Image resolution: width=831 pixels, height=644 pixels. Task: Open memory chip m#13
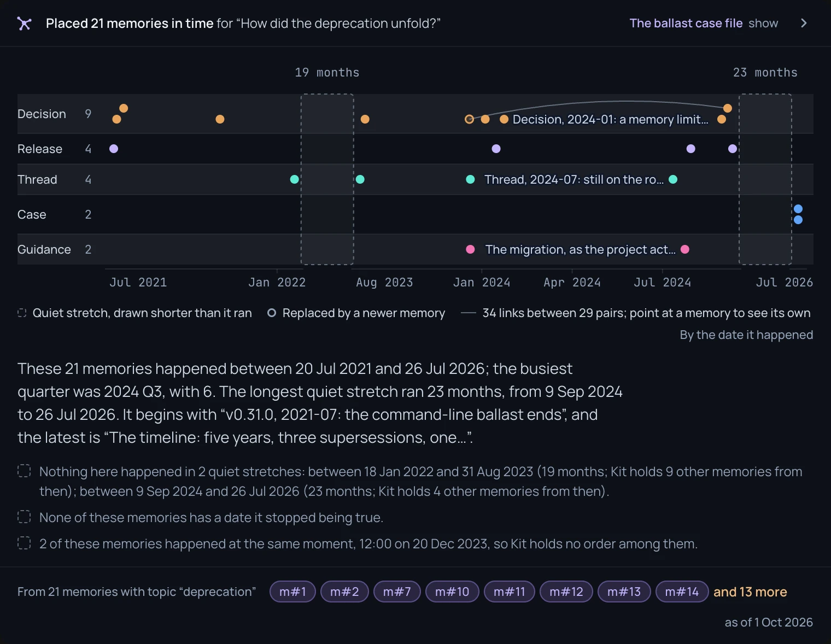click(x=624, y=592)
